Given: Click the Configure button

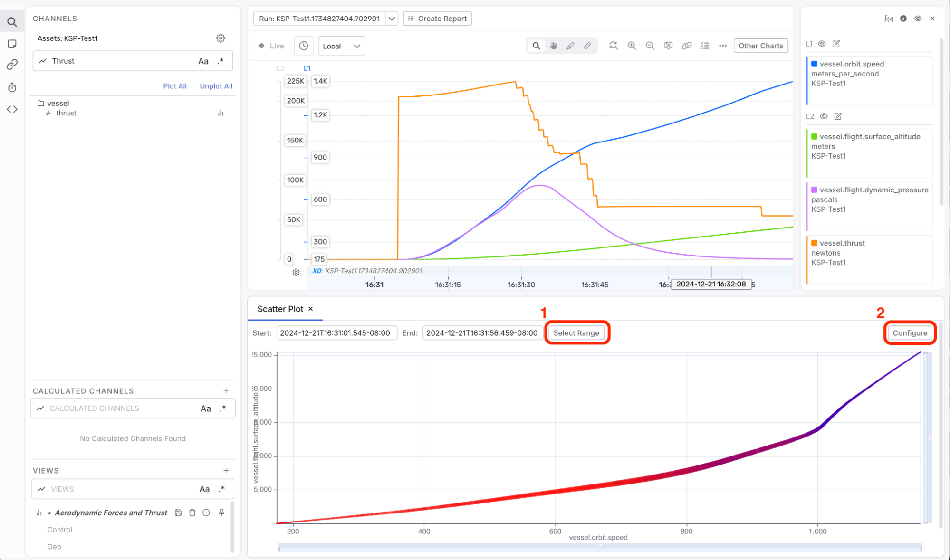Looking at the screenshot, I should tap(910, 333).
